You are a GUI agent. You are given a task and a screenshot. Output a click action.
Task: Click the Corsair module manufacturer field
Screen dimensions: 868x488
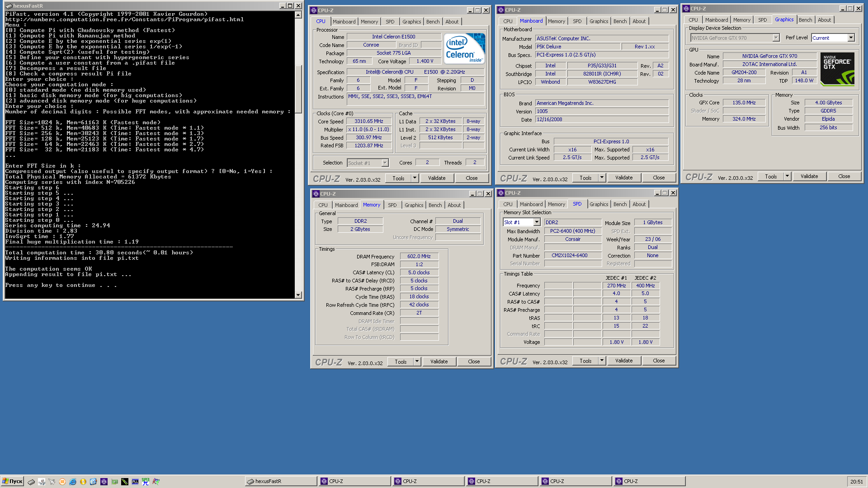pyautogui.click(x=573, y=239)
